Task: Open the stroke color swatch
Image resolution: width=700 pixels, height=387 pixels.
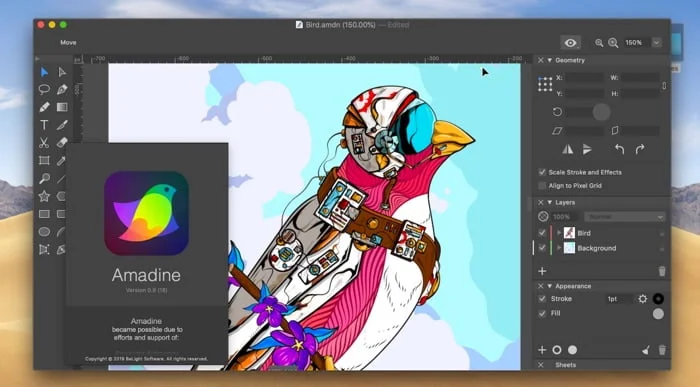Action: (658, 299)
